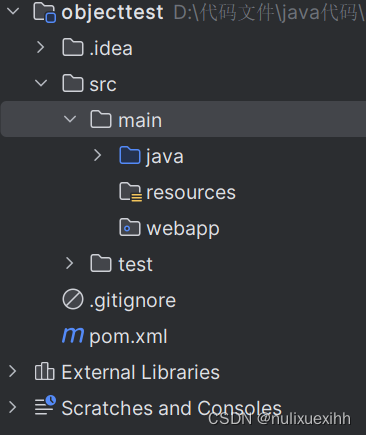
Task: Select the pom.xml file
Action: tap(128, 336)
